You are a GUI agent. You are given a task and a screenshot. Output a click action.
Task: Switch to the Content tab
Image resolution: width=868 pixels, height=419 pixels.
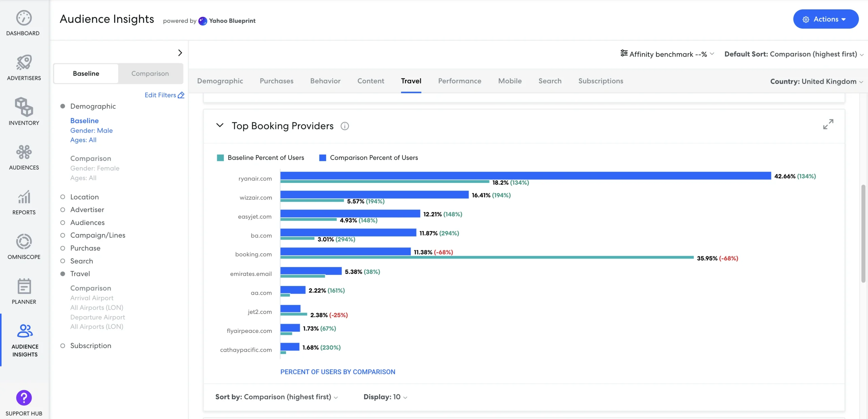coord(371,81)
